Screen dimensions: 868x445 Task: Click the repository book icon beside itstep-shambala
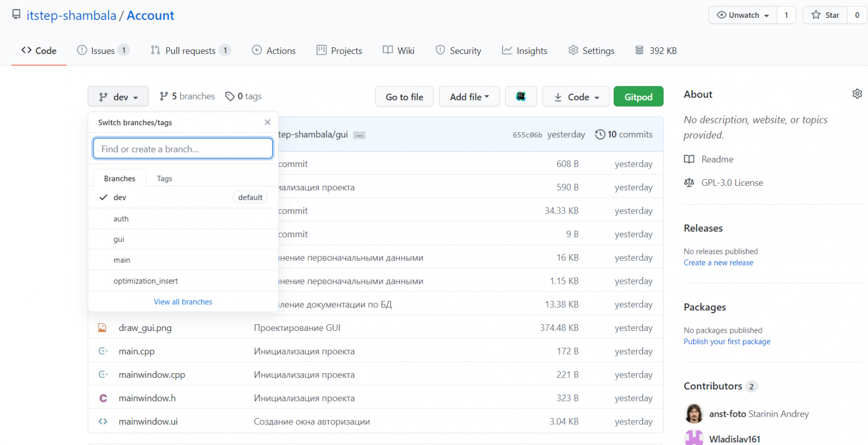16,14
